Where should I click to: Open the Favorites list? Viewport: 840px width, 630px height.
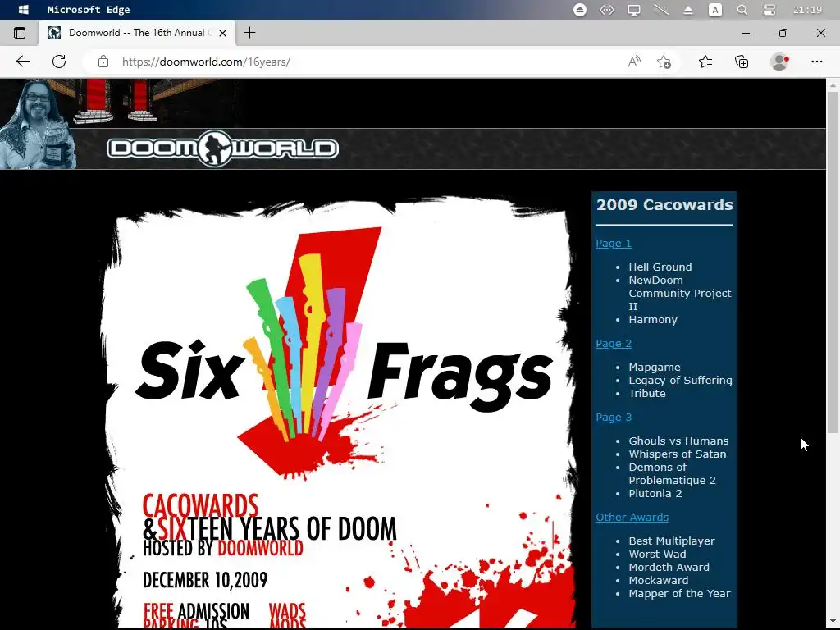coord(705,62)
